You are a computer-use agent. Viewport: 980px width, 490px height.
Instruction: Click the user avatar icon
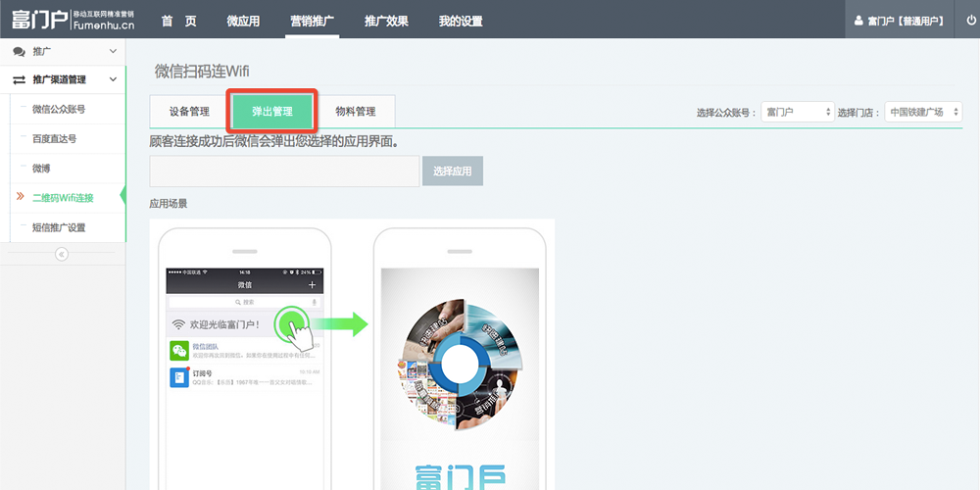(858, 21)
